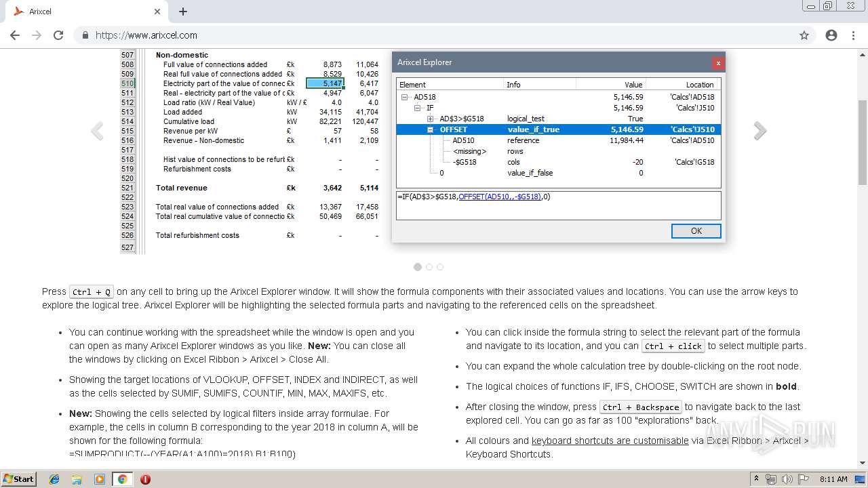
Task: Open the volume control in tray
Action: (787, 479)
